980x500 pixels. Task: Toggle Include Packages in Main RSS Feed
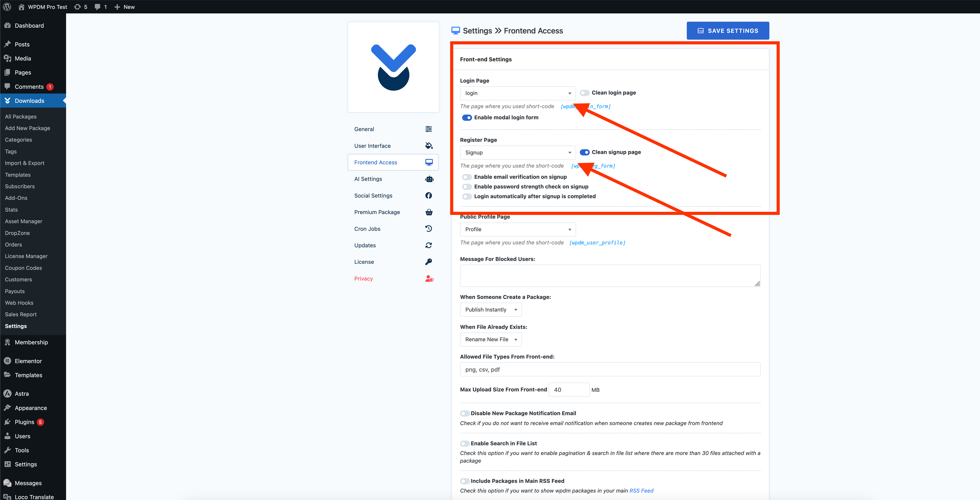pos(465,481)
